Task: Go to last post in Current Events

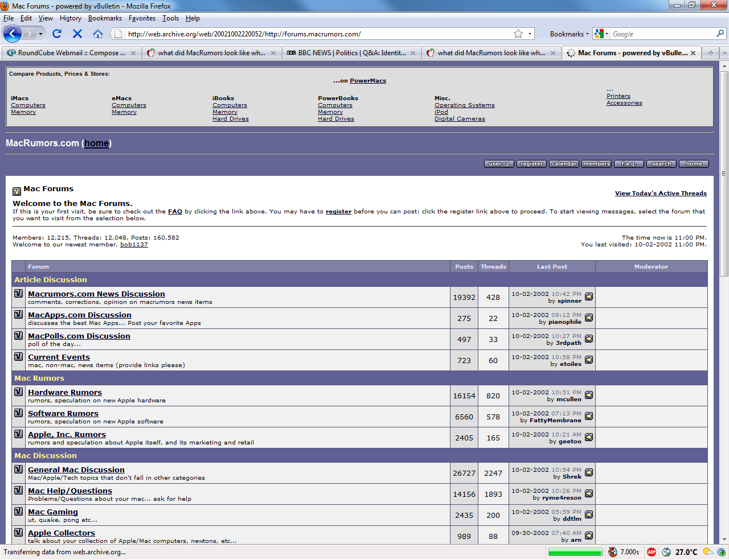Action: pyautogui.click(x=589, y=360)
